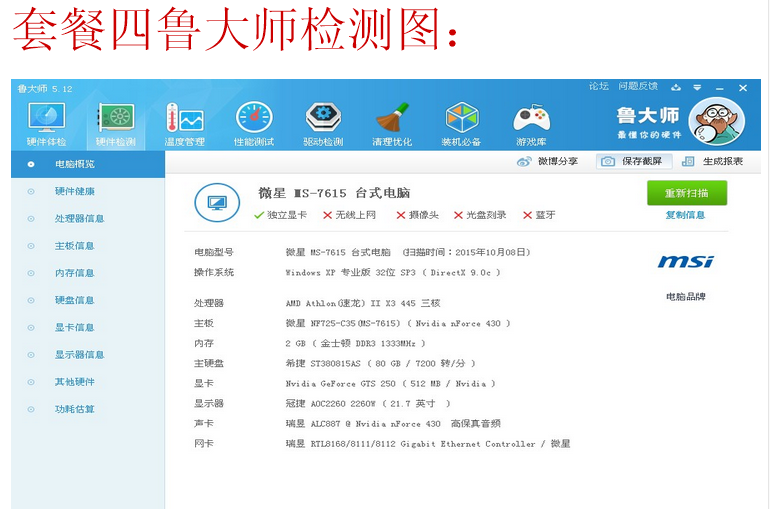The height and width of the screenshot is (509, 770).
Task: Click the 复制信息 copy info link
Action: point(686,215)
